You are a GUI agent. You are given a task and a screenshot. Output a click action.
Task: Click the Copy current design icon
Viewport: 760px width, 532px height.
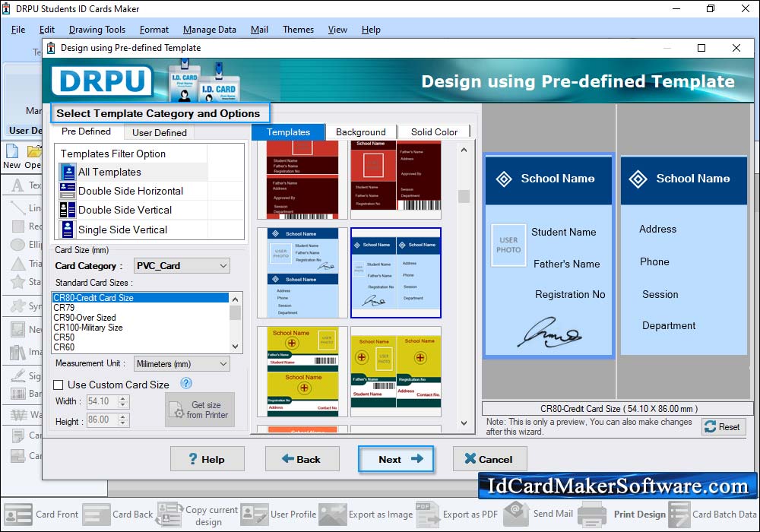coord(169,514)
